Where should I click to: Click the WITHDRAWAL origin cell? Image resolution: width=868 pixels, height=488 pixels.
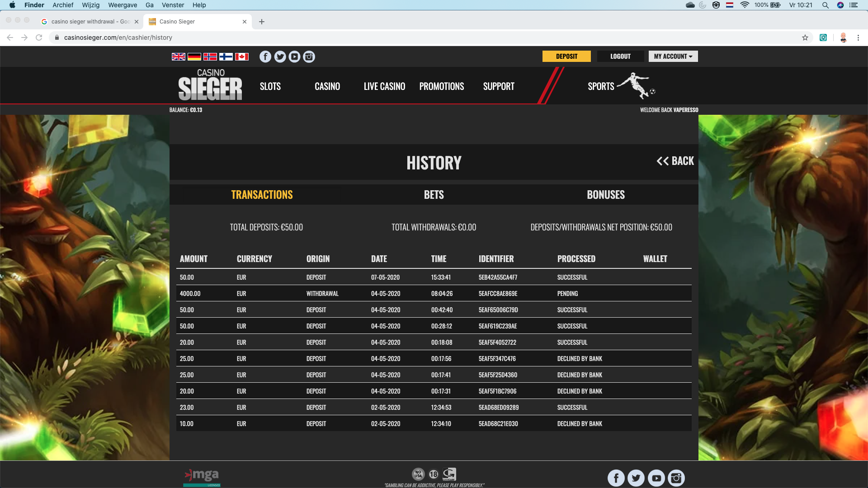322,294
